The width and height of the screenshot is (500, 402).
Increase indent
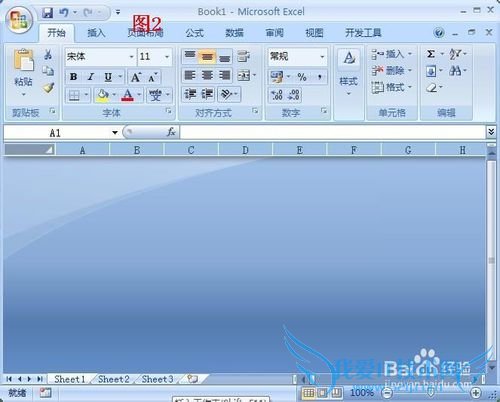[x=207, y=95]
